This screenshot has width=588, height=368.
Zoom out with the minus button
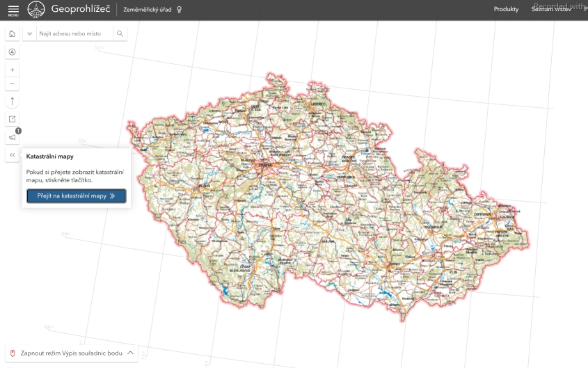coord(13,84)
